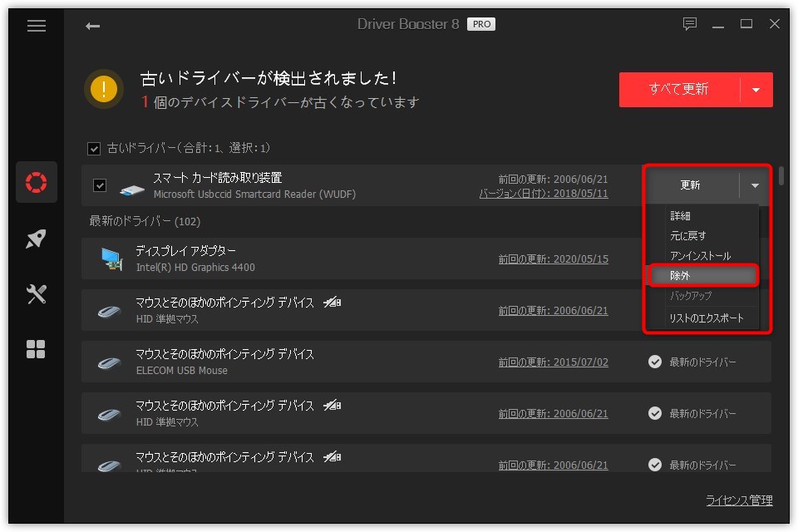Open the ライセンス管理 link

[x=739, y=500]
